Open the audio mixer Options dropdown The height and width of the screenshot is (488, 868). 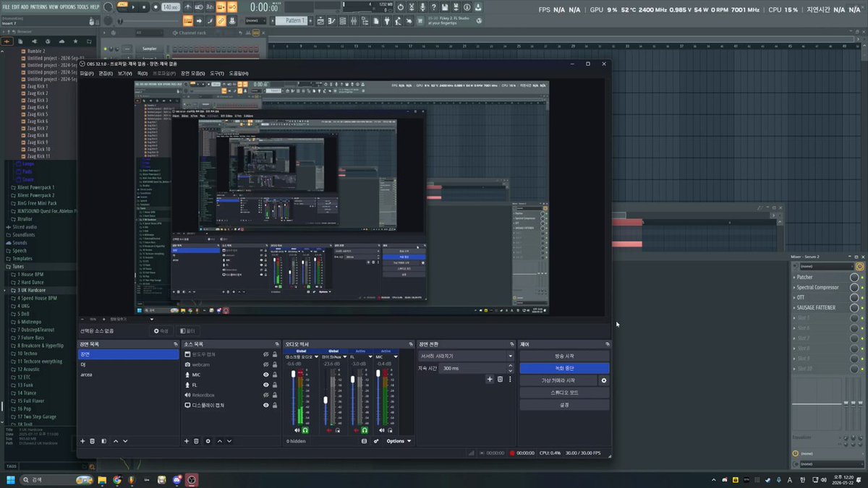399,441
